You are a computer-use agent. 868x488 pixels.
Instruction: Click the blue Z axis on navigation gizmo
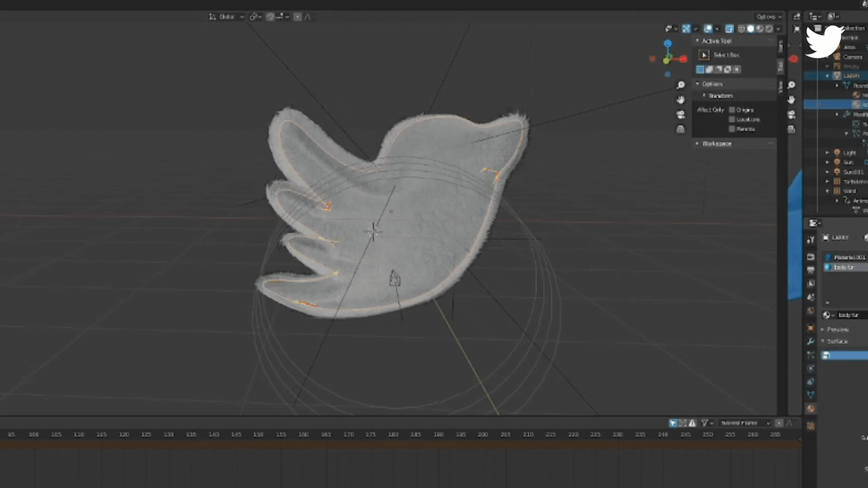(x=668, y=43)
